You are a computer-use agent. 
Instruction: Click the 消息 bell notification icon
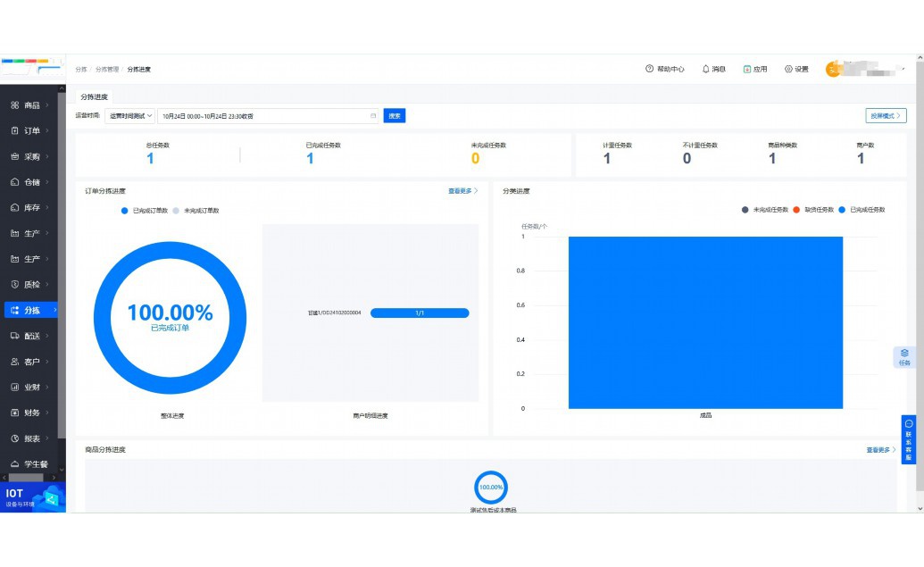[x=706, y=69]
